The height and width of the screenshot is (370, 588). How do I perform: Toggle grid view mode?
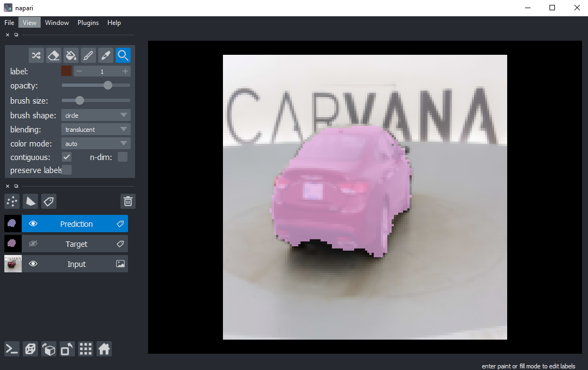pyautogui.click(x=86, y=349)
